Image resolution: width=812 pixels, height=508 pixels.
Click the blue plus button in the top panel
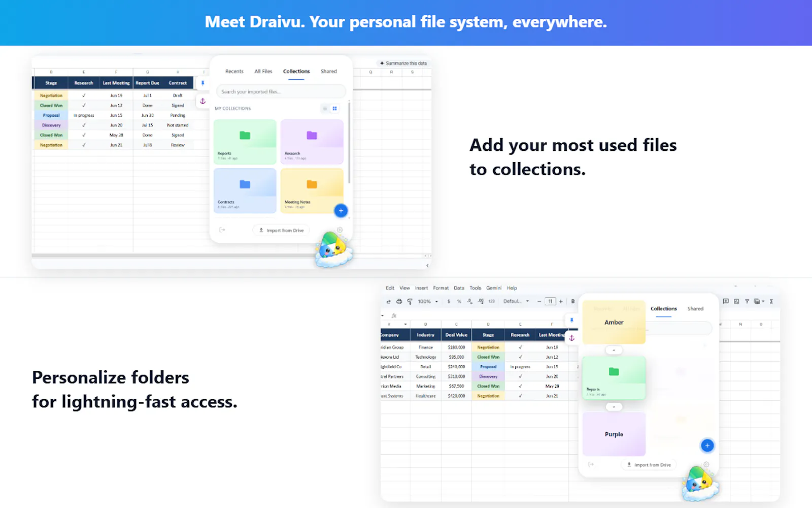click(x=341, y=210)
